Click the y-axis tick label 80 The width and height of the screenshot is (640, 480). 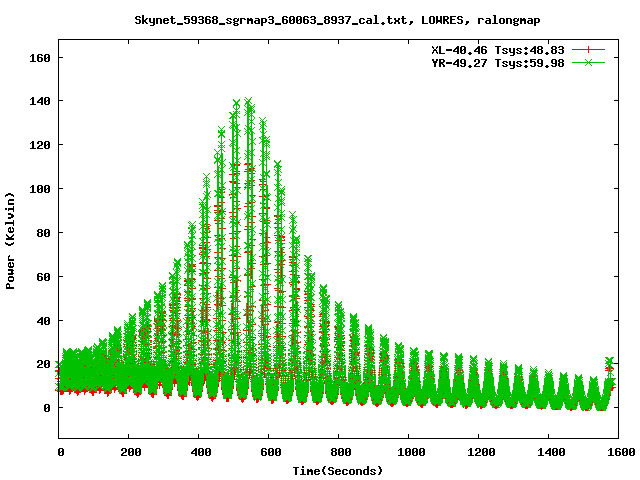pos(43,233)
